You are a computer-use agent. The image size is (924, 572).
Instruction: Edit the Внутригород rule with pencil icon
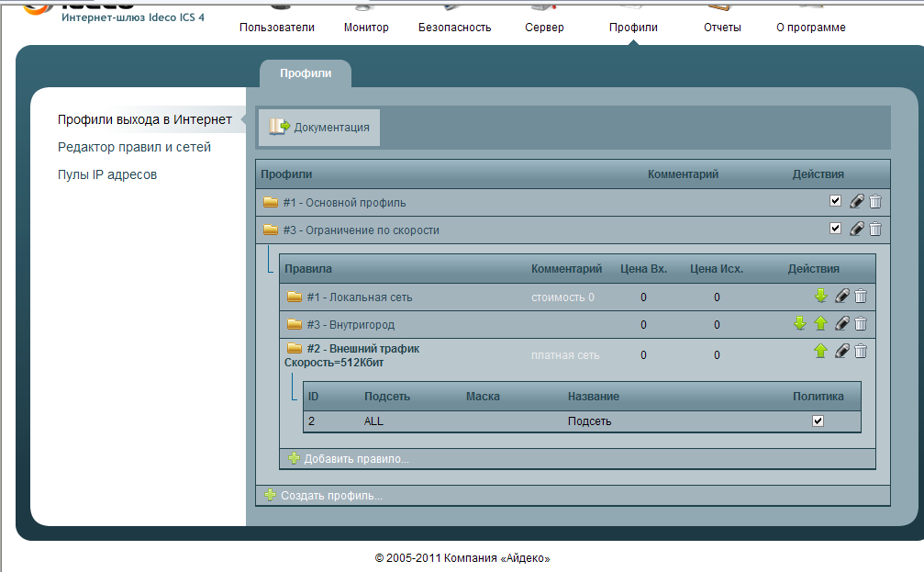(841, 323)
